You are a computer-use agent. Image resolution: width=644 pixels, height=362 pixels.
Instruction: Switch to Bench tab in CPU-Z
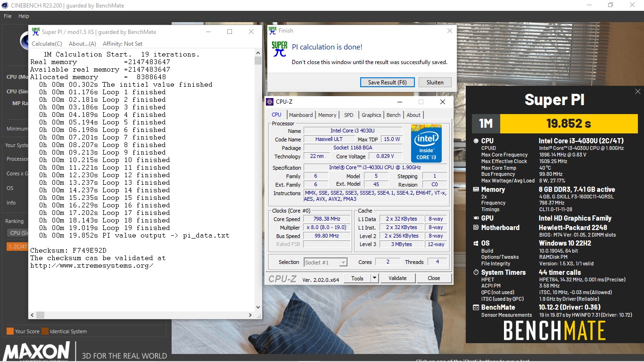pyautogui.click(x=394, y=115)
